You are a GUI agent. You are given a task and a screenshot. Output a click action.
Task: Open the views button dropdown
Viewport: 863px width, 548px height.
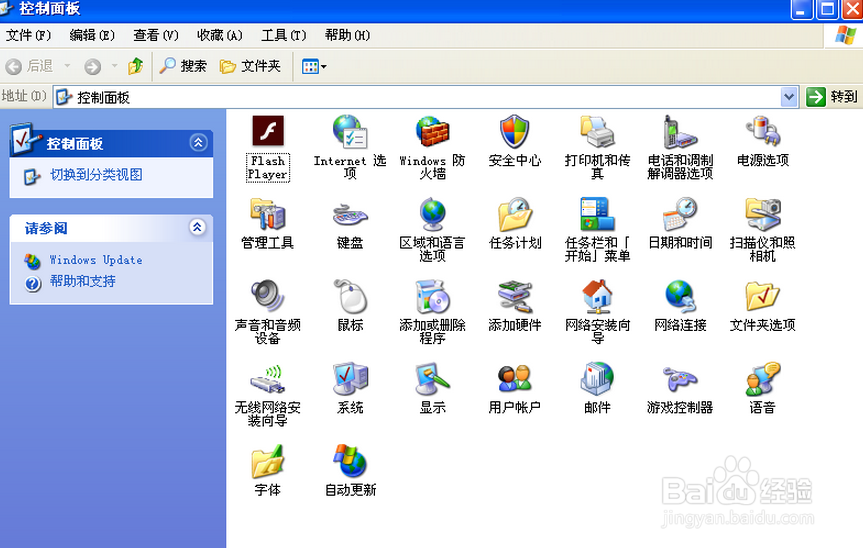point(324,67)
